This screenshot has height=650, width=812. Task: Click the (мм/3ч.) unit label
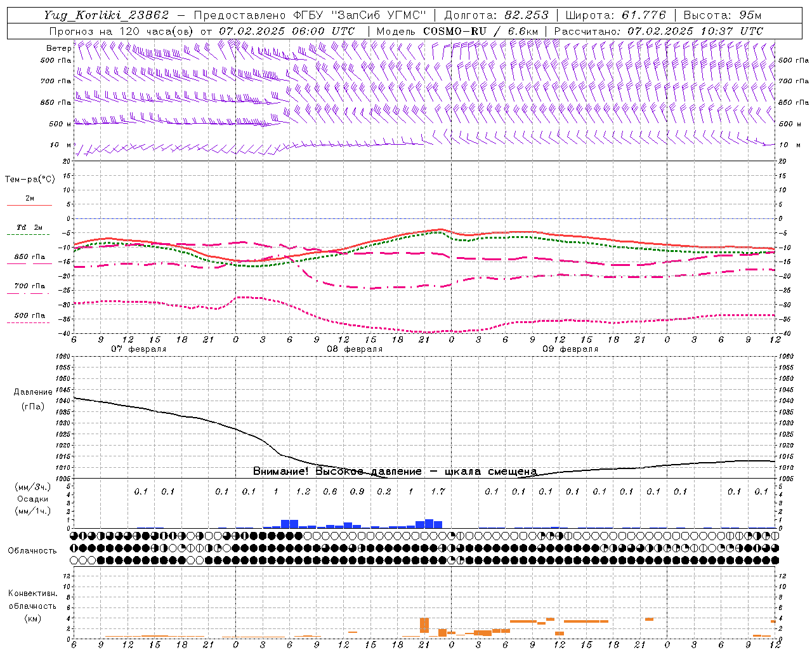pyautogui.click(x=32, y=487)
